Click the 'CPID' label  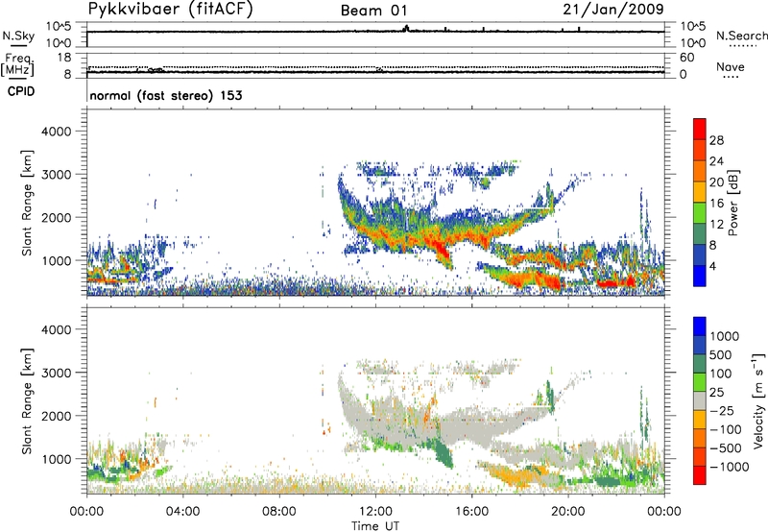[x=21, y=91]
